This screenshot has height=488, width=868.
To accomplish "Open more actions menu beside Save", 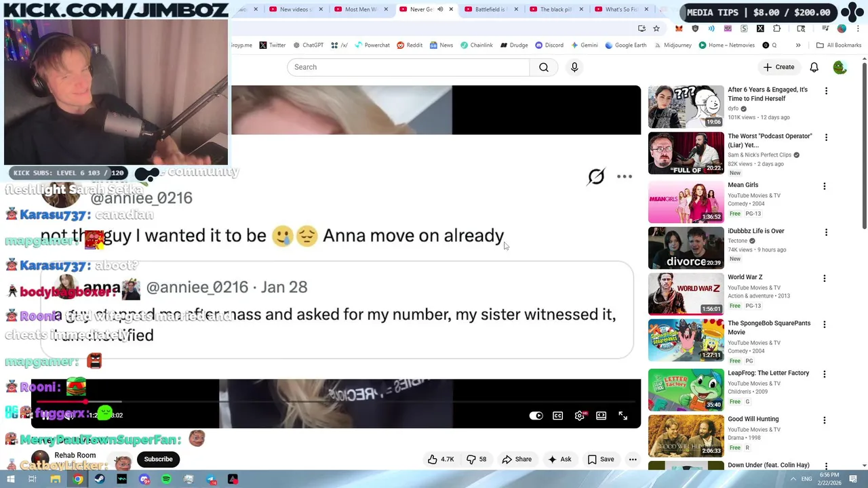I will 633,460.
